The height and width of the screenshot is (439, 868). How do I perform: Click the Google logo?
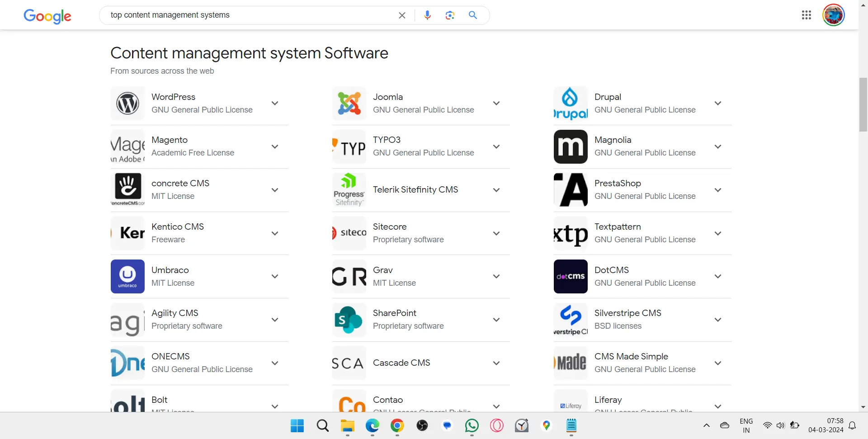(x=47, y=16)
